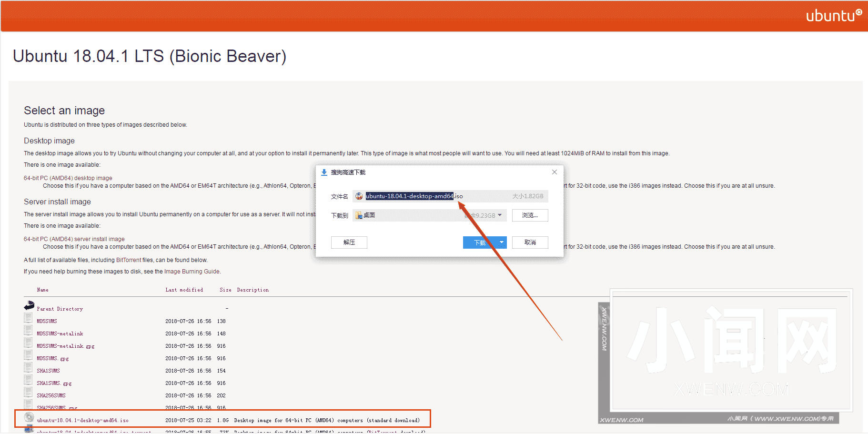Click the Ubuntu logo in the orange header
This screenshot has width=868, height=434.
[834, 15]
